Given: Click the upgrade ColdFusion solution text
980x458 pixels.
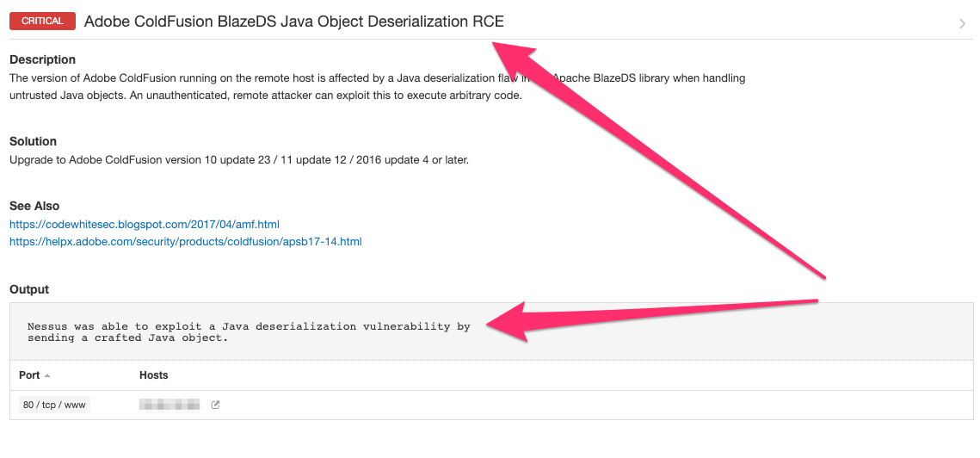Looking at the screenshot, I should [238, 159].
